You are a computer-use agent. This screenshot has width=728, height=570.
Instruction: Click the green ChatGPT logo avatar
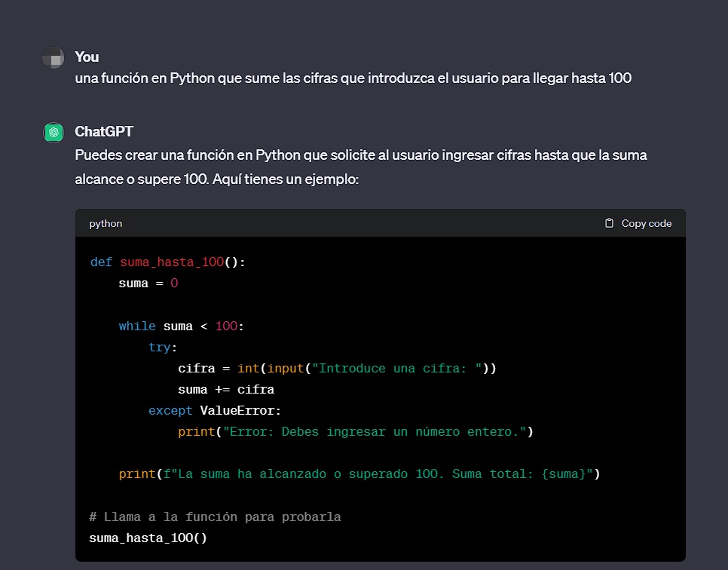54,133
